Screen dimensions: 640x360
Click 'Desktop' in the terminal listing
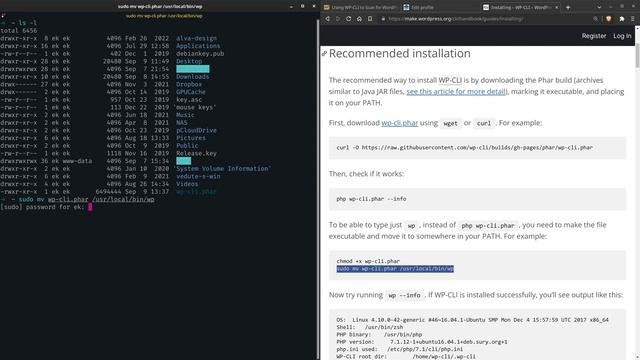coord(189,61)
